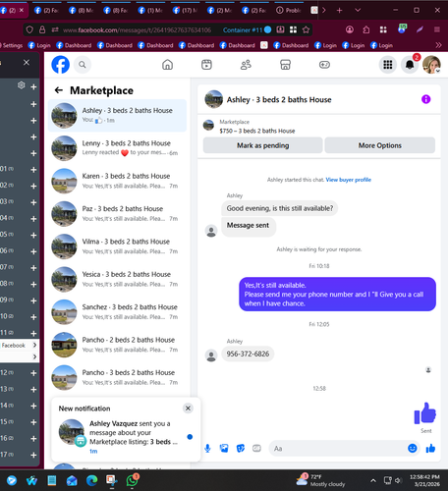Open the GIF picker icon
The image size is (448, 491).
[x=256, y=448]
